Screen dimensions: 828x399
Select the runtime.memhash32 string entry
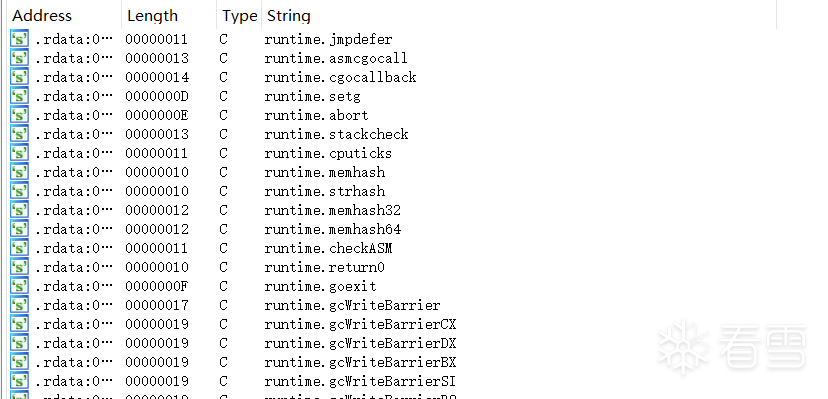pyautogui.click(x=333, y=210)
